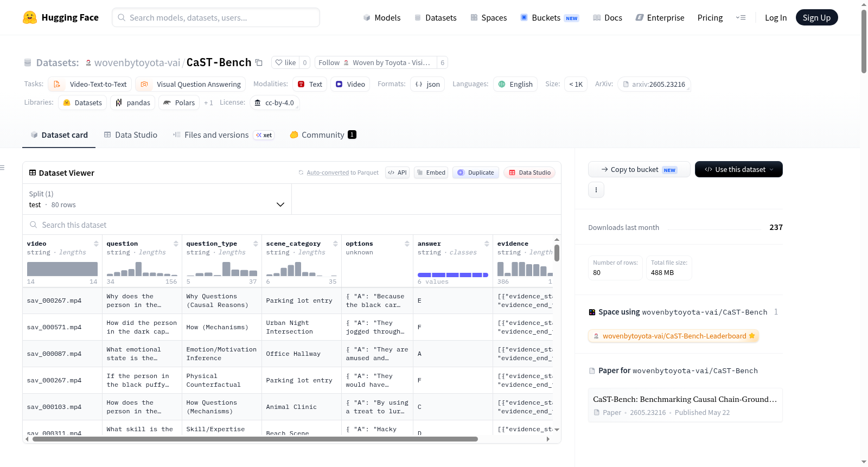The width and height of the screenshot is (868, 467).
Task: Show the additional libraries +1
Action: tap(208, 103)
